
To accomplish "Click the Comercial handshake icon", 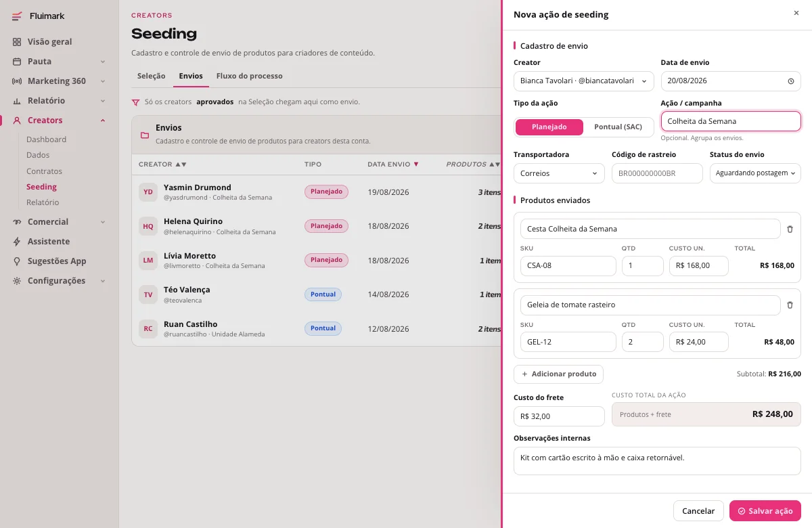I will (x=17, y=222).
